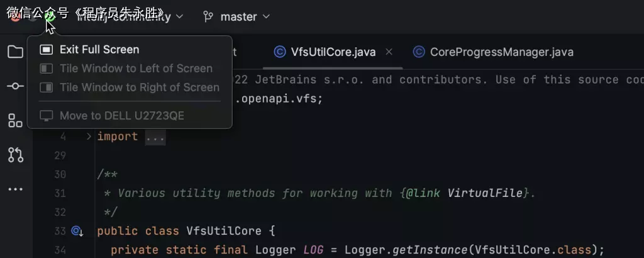This screenshot has width=644, height=258.
Task: Click the Git branch icon beside master
Action: 208,17
